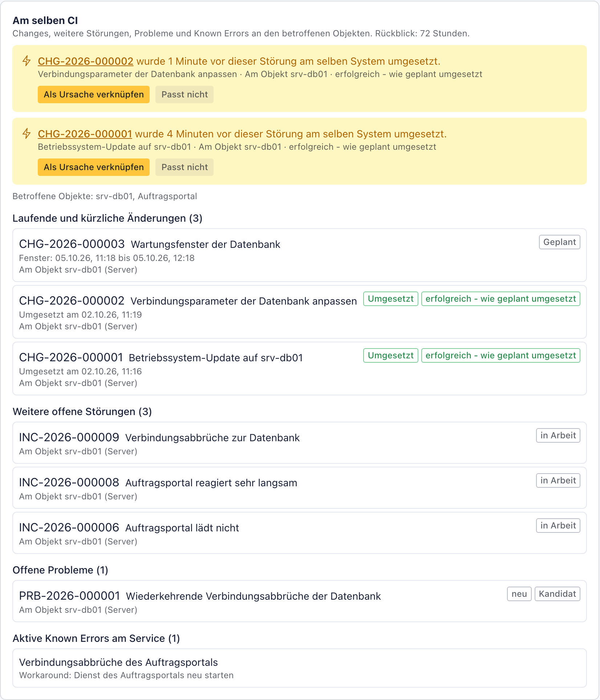Open the CHG-2026-000001 link in the alert
This screenshot has width=600, height=700.
[85, 134]
